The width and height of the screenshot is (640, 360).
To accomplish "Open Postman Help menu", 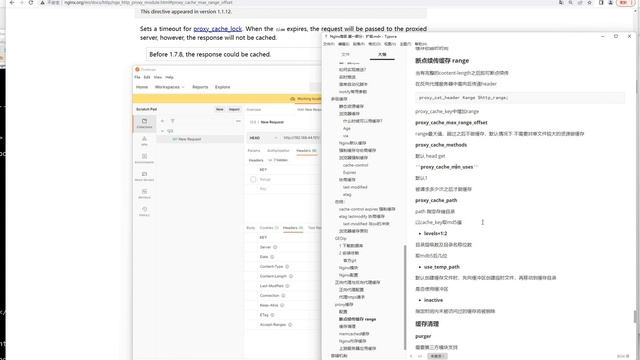I will click(169, 77).
